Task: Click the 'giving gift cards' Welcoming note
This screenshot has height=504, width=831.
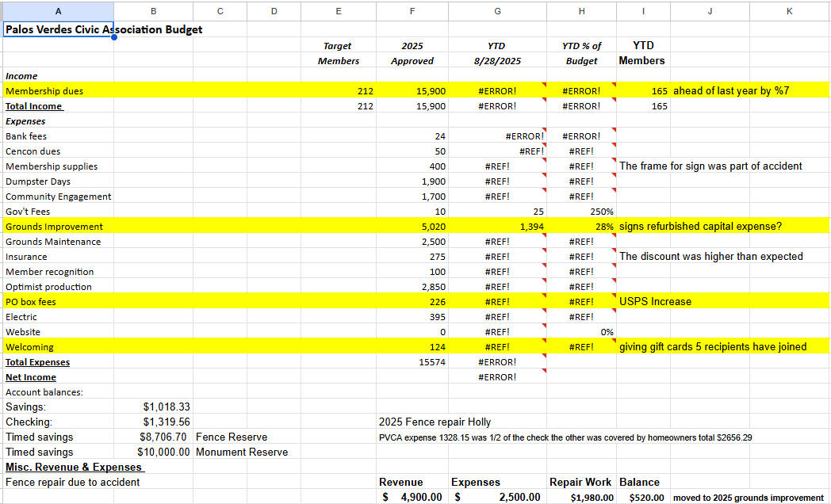Action: (x=712, y=347)
